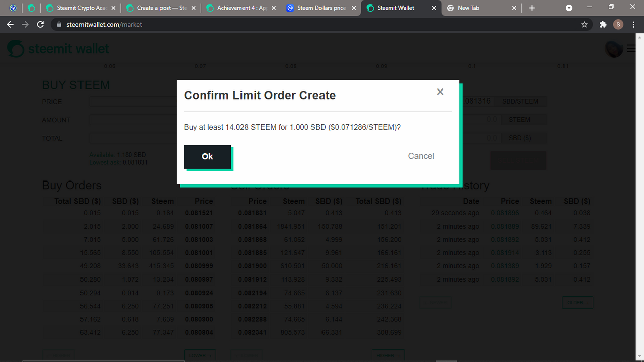The width and height of the screenshot is (644, 362).
Task: Open Chrome's three-dot menu
Action: point(633,24)
